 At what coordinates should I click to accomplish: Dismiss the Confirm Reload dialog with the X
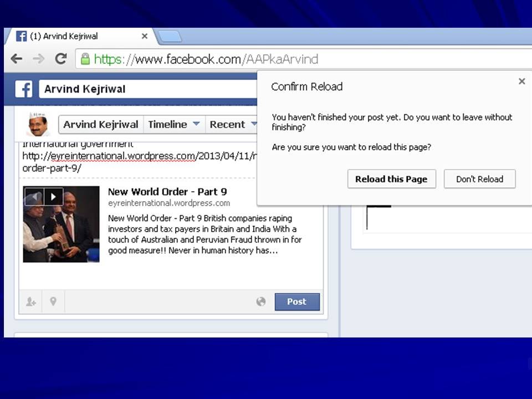[x=522, y=81]
